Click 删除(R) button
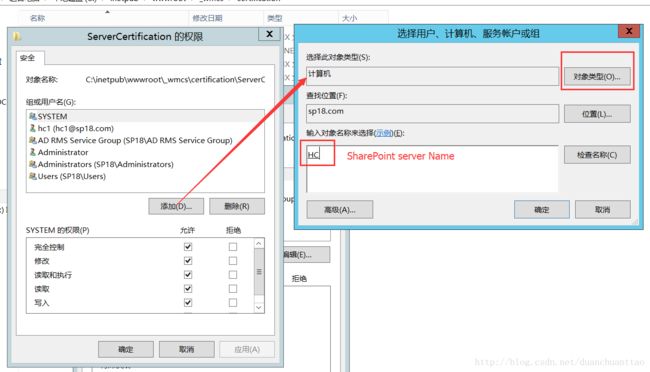Viewport: 650px width, 372px height. click(x=237, y=206)
